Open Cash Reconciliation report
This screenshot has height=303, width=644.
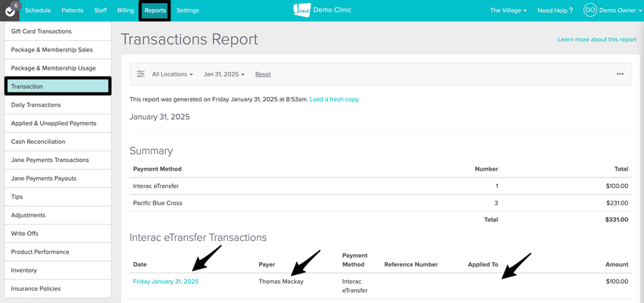(x=58, y=142)
